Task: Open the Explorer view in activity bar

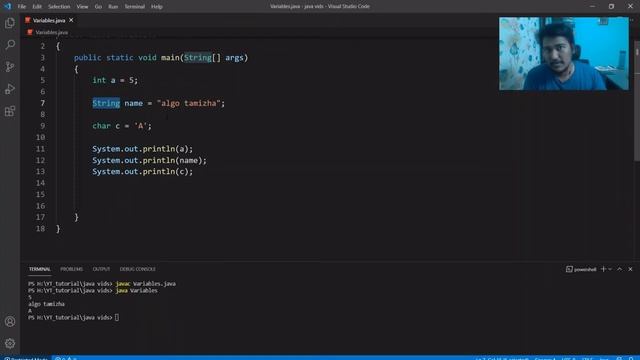Action: [x=10, y=23]
